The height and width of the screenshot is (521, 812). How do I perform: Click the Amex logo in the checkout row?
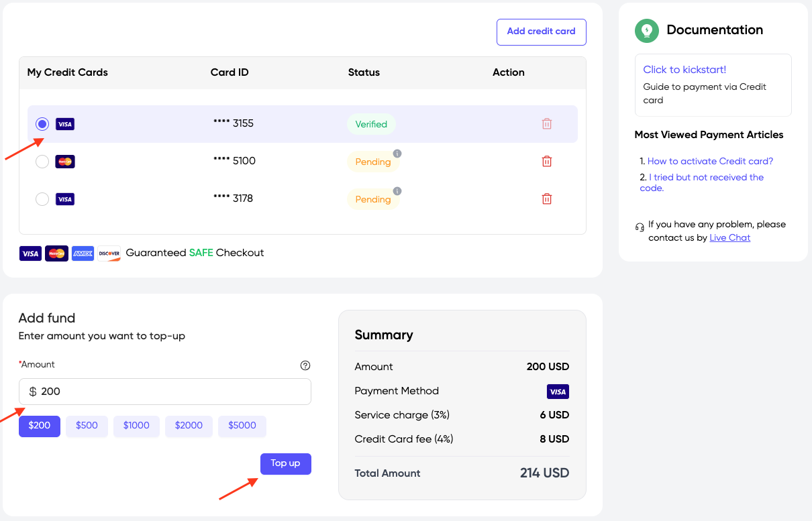click(x=82, y=253)
